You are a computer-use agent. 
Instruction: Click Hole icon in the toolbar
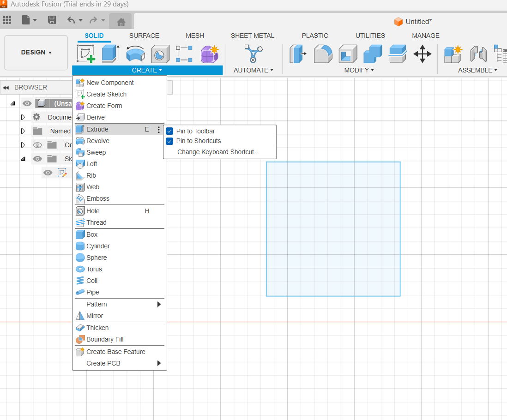tap(160, 54)
